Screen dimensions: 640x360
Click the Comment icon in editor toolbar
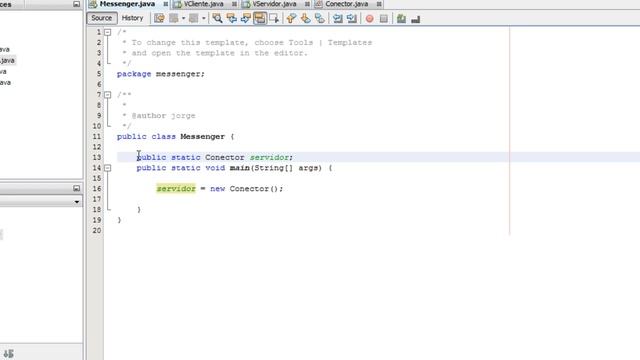pos(401,18)
